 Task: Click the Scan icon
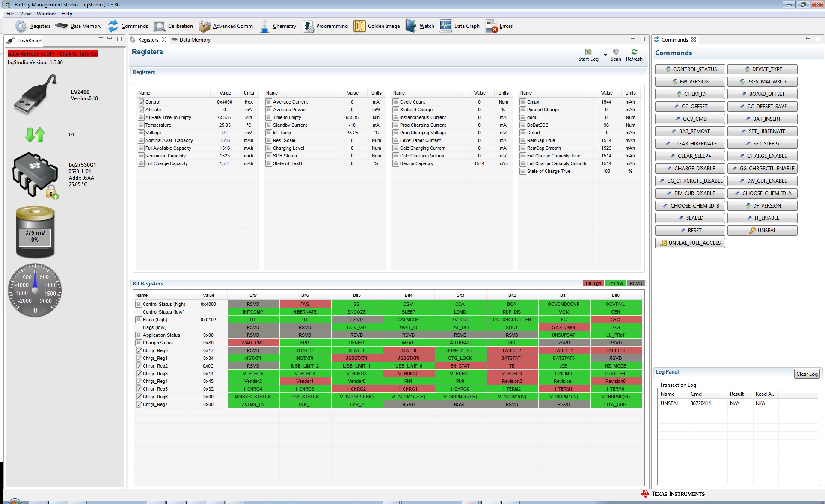click(616, 52)
